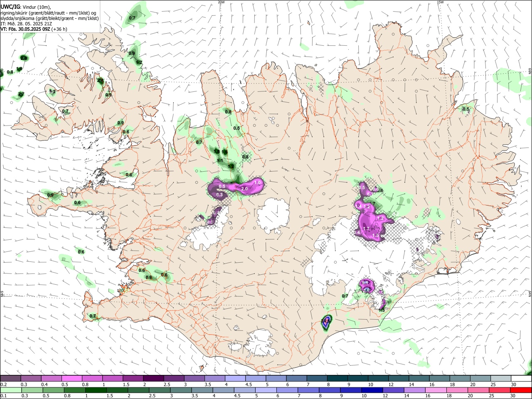Viewport: 532px width, 399px height.
Task: Select the dark teal 8 swatch in upper legend row
Action: pyautogui.click(x=337, y=379)
